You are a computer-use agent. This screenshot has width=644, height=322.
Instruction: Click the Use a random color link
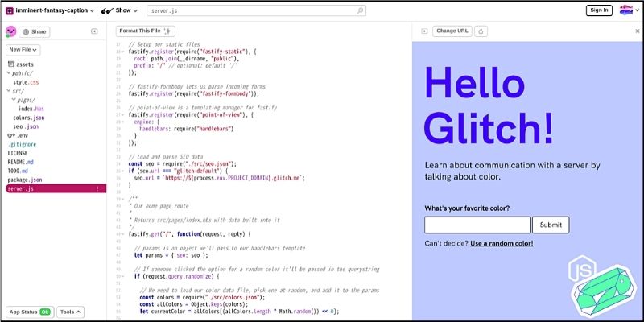pyautogui.click(x=502, y=244)
